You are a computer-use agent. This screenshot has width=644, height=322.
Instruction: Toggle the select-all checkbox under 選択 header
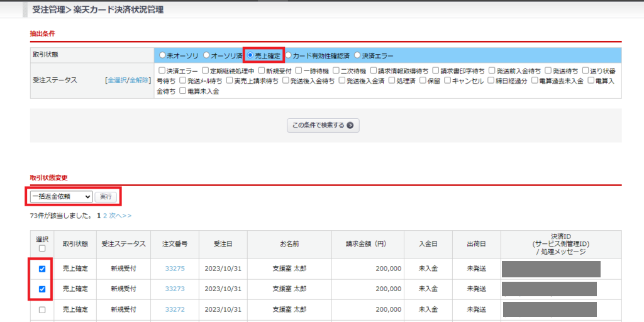click(42, 248)
